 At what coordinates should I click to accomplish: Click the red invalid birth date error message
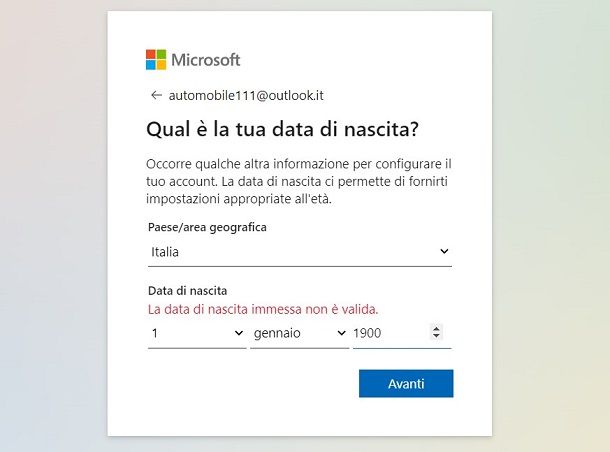[263, 309]
